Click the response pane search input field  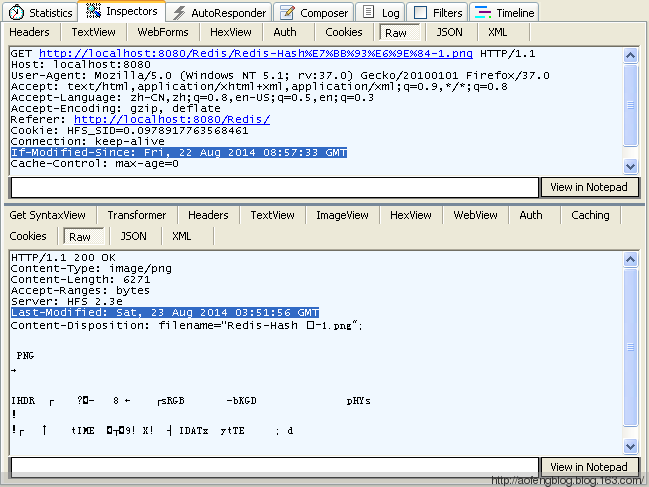pos(274,467)
